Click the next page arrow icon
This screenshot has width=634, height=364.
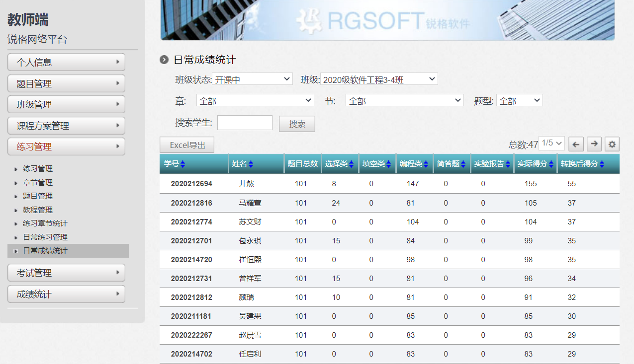594,144
